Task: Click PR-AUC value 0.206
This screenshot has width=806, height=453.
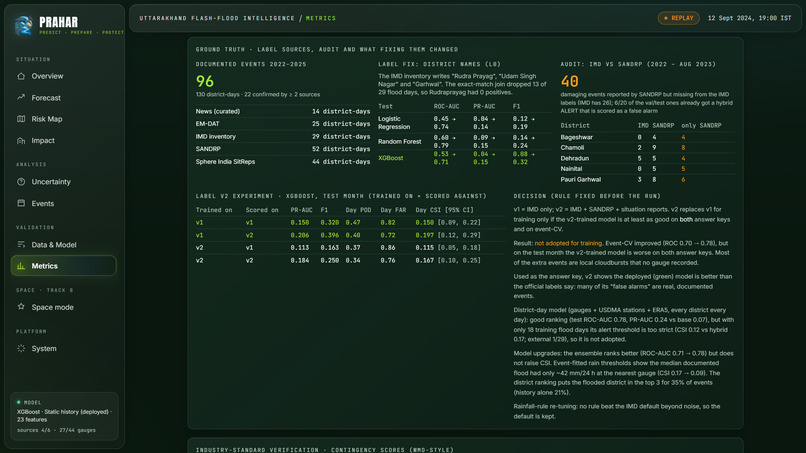Action: tap(300, 235)
